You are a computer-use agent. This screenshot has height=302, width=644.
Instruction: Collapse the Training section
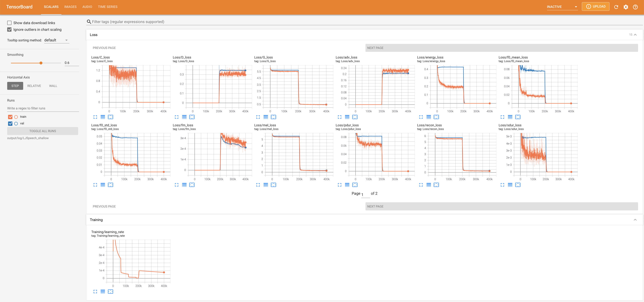pyautogui.click(x=635, y=220)
